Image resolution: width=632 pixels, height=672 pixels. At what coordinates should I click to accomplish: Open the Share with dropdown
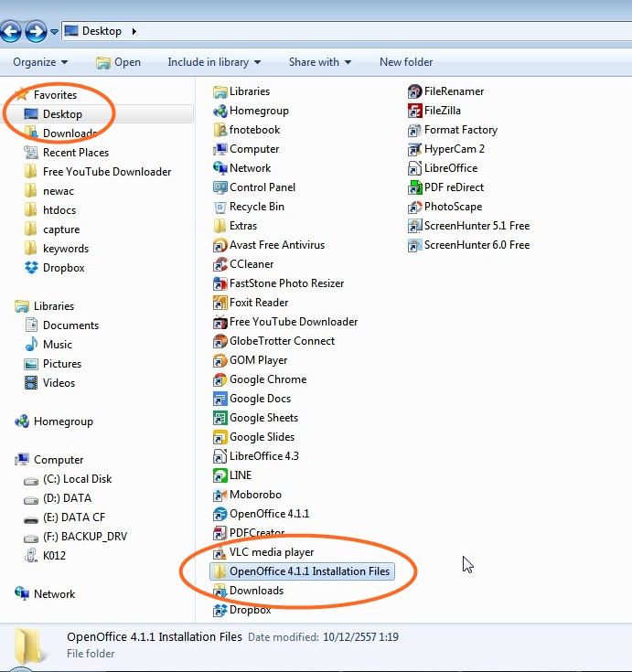320,62
